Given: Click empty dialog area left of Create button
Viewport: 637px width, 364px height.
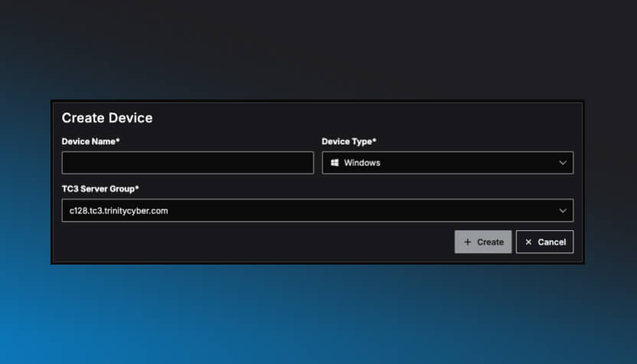Looking at the screenshot, I should tap(253, 242).
